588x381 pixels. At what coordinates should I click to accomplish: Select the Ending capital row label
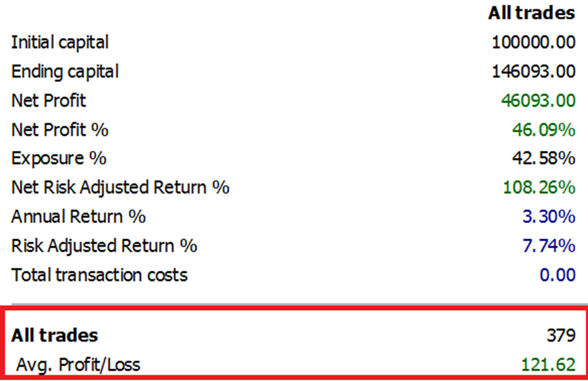pyautogui.click(x=65, y=72)
